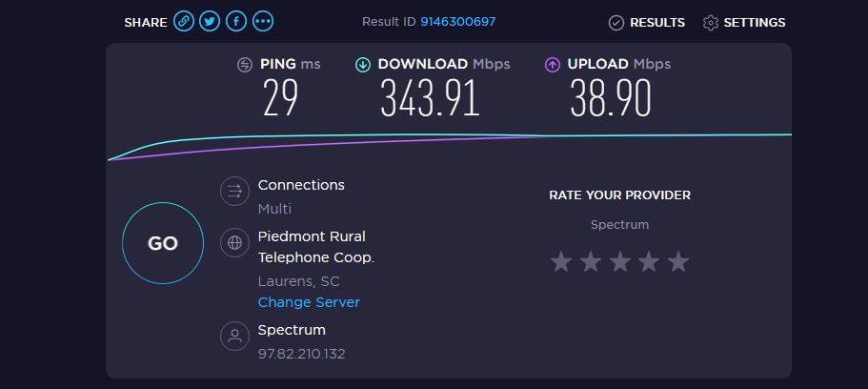
Task: Share result on Twitter
Action: pos(210,22)
